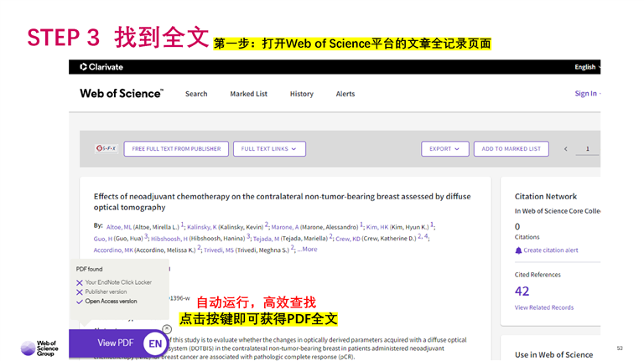
Task: Open the History page
Action: [302, 94]
